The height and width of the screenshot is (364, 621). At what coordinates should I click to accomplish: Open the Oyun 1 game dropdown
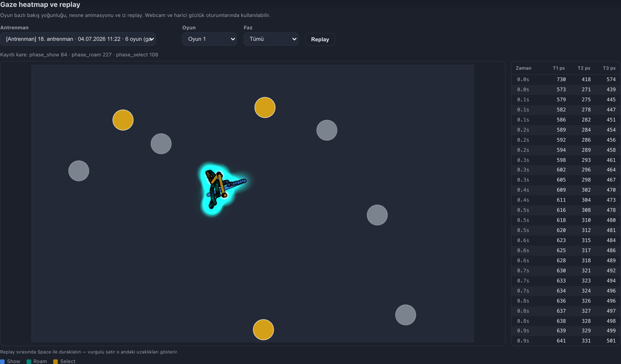(209, 39)
